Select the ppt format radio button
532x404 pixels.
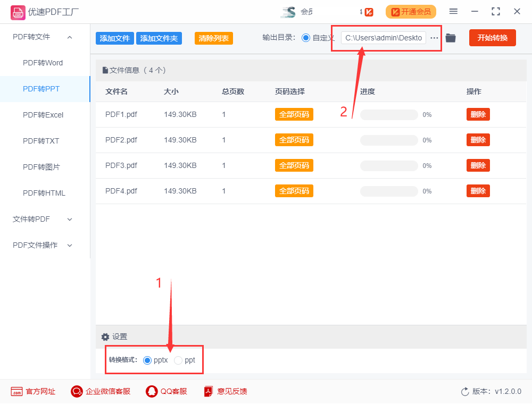(x=178, y=360)
